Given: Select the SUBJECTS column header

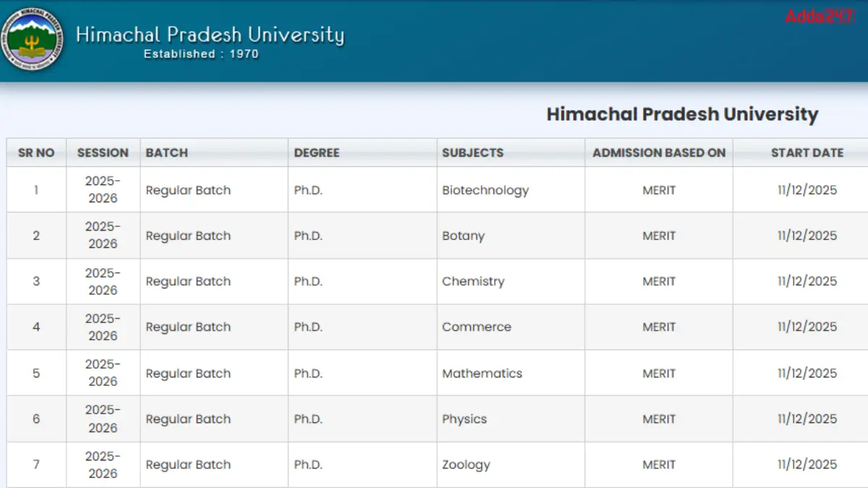Looking at the screenshot, I should (472, 153).
